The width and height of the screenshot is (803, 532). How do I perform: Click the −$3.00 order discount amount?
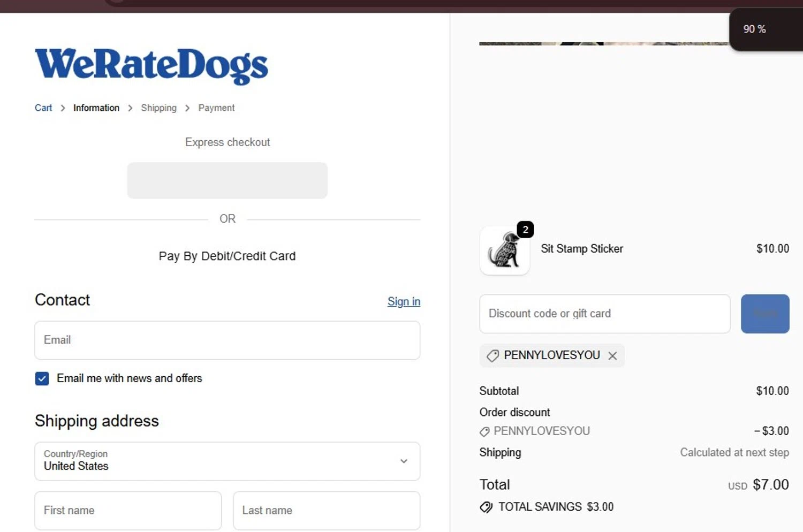pyautogui.click(x=771, y=431)
